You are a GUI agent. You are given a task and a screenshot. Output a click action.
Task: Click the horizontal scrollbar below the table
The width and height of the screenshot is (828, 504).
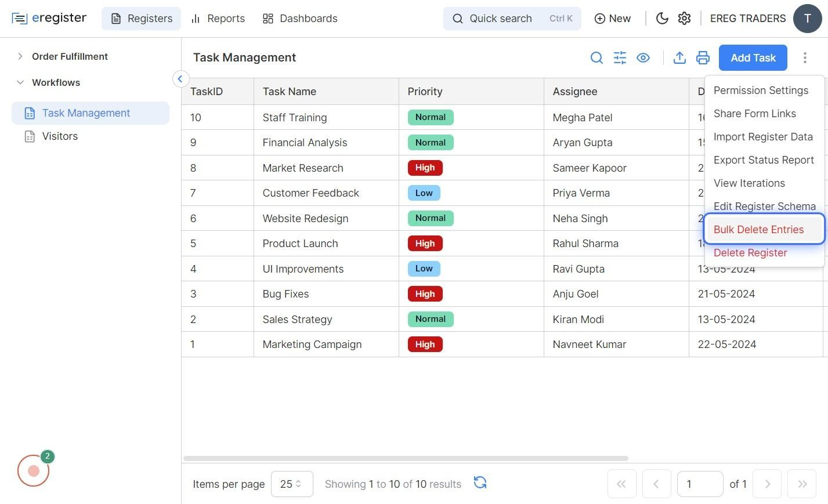click(406, 458)
